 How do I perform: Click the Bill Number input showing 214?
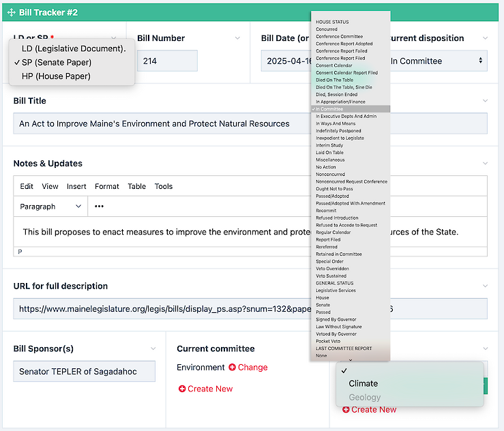167,61
